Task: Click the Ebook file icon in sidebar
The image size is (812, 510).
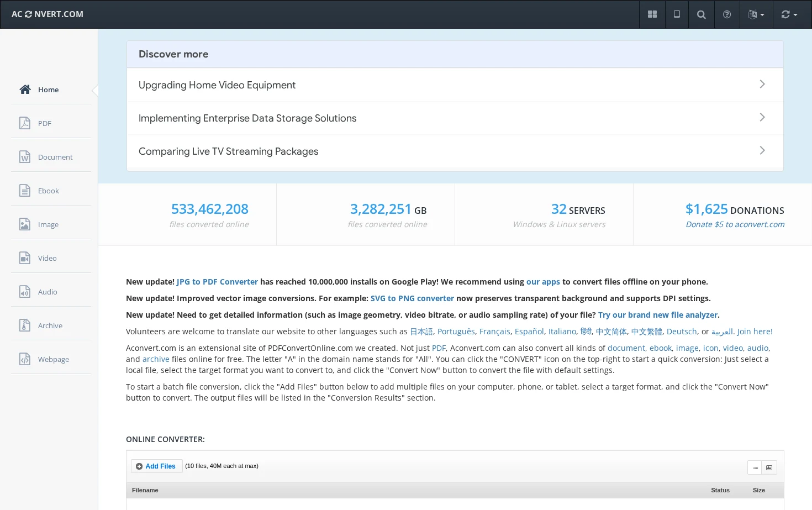Action: [x=25, y=191]
